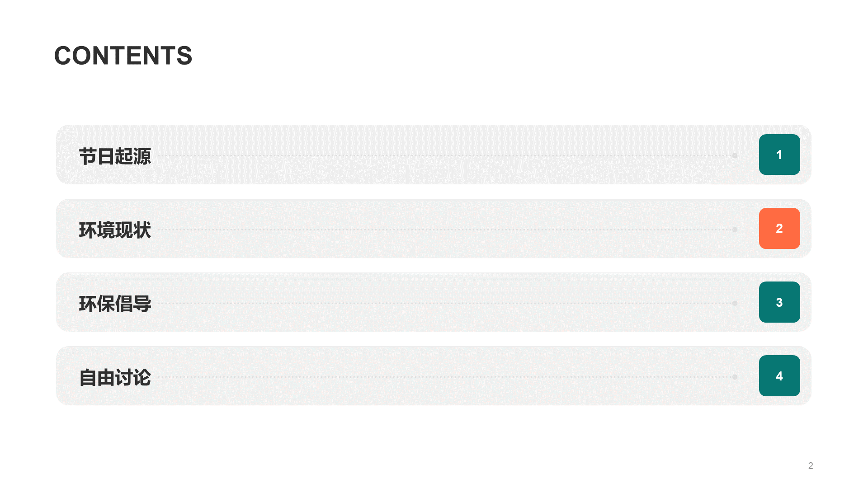This screenshot has height=488, width=868.
Task: Click the CONTENTS title
Action: click(x=123, y=56)
